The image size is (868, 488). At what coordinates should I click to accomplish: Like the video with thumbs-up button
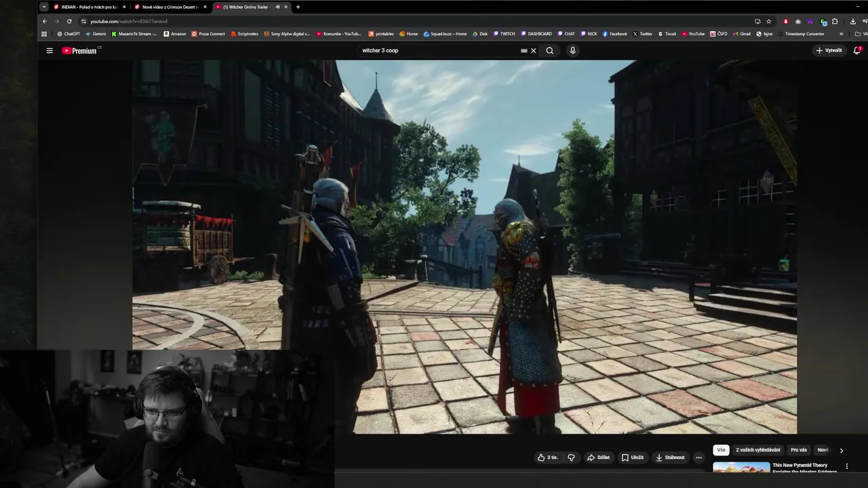pos(548,457)
